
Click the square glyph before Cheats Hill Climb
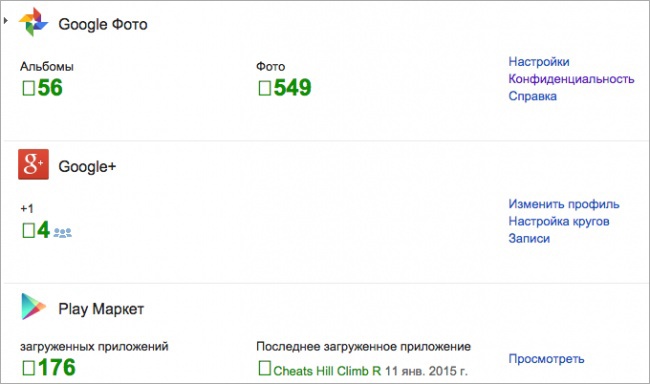coord(264,368)
